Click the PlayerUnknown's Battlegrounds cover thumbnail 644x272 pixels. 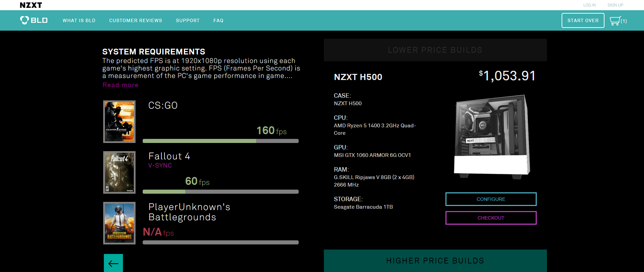coord(119,223)
